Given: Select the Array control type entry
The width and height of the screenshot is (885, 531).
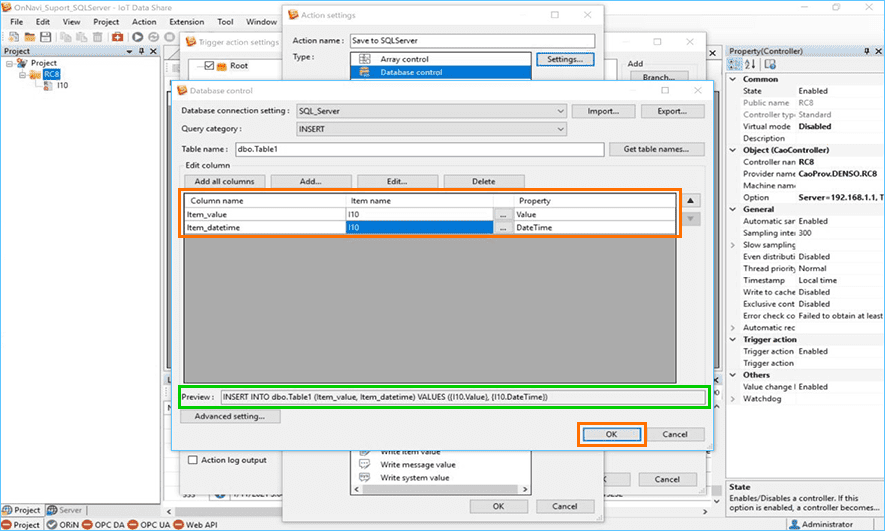Looking at the screenshot, I should tap(440, 59).
